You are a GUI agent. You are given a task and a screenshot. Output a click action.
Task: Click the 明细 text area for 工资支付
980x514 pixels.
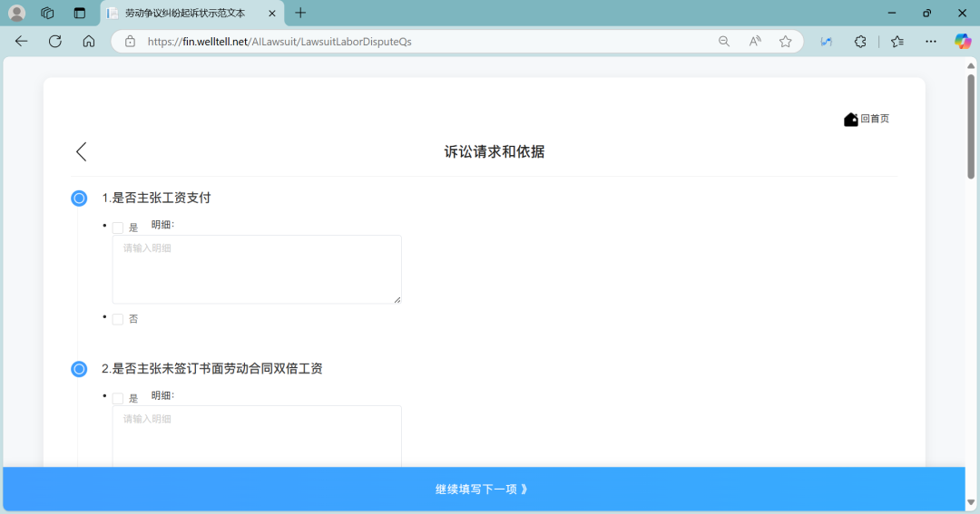pyautogui.click(x=257, y=269)
